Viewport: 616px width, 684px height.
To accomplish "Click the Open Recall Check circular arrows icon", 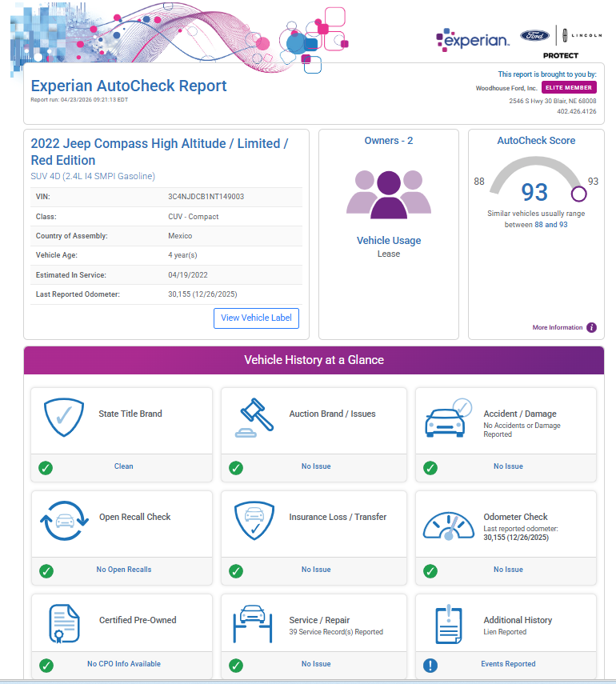I will [x=64, y=521].
